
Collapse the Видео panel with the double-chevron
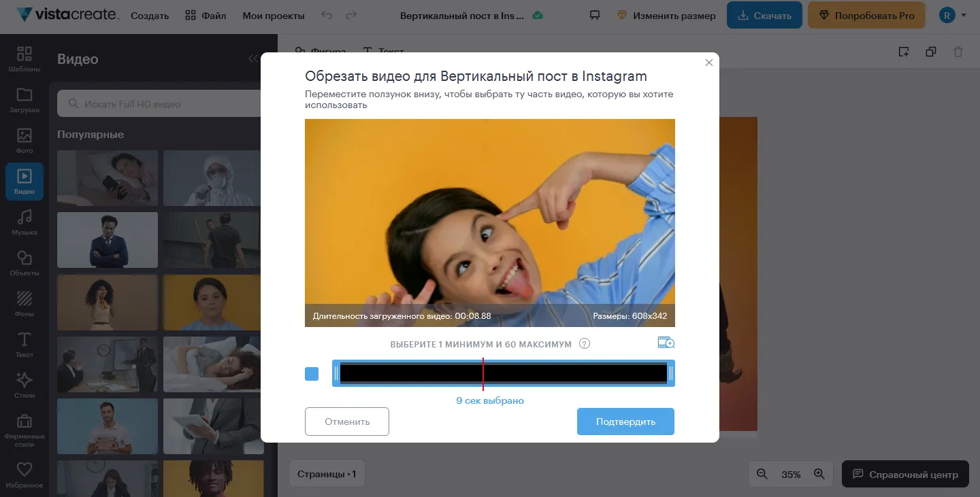253,58
